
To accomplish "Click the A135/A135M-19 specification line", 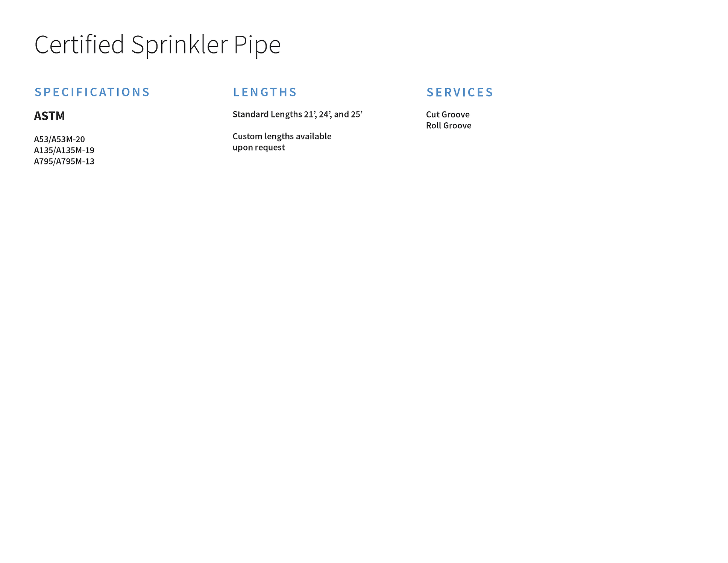I will pyautogui.click(x=64, y=150).
